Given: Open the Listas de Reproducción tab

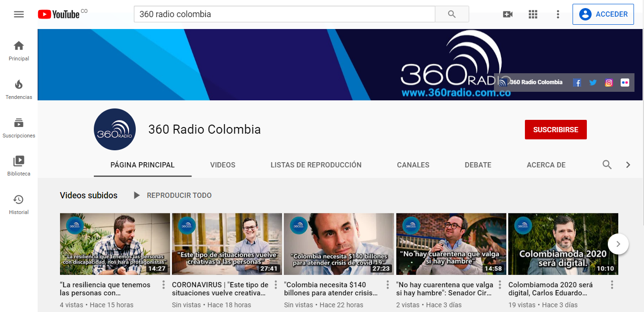Looking at the screenshot, I should tap(316, 165).
